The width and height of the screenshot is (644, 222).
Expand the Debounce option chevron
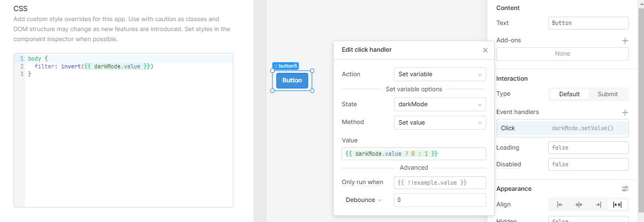click(379, 200)
